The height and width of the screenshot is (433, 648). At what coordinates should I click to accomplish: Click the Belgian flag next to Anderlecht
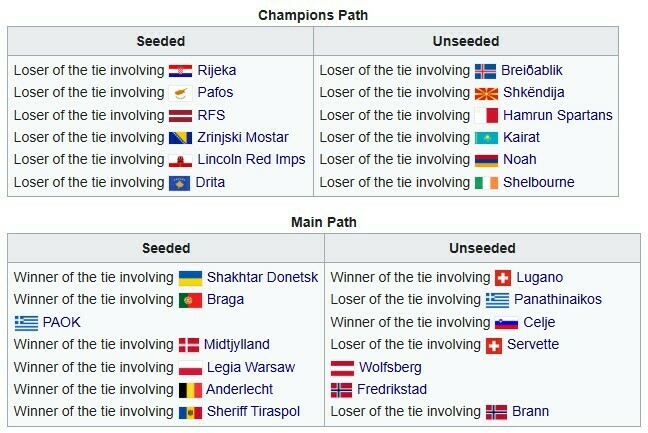coord(190,389)
